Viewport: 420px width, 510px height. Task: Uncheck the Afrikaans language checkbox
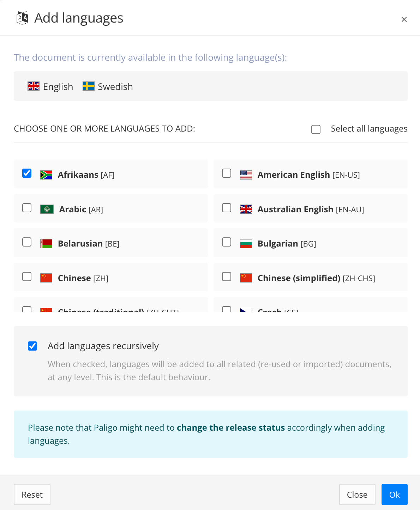click(26, 173)
